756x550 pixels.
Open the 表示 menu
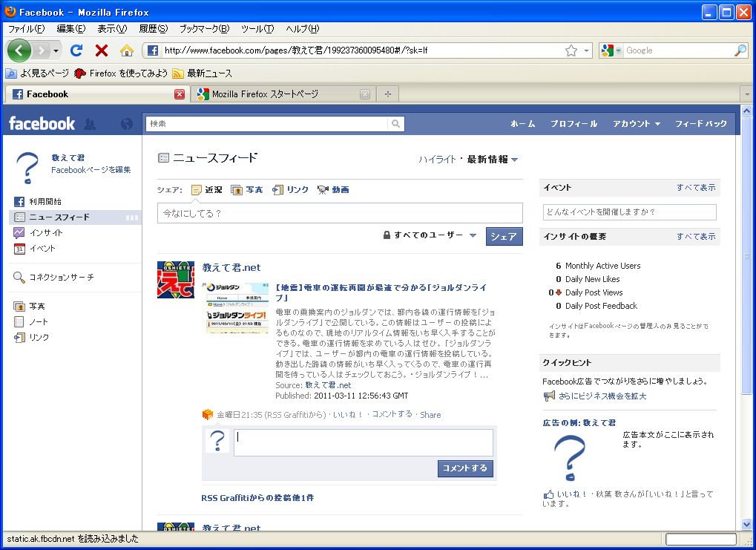pos(112,29)
